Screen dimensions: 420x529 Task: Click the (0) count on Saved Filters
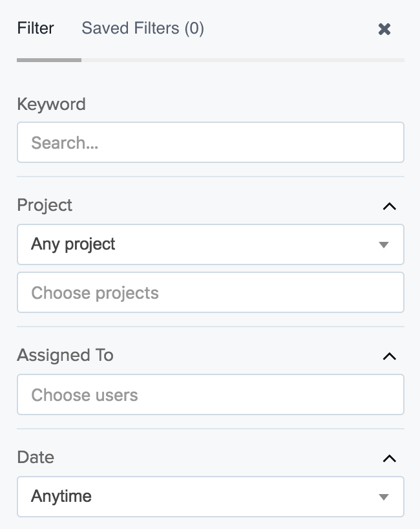point(194,28)
